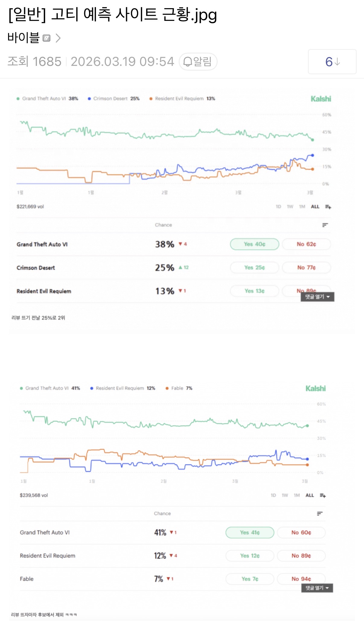Click the Kalshi logo on first chart
The height and width of the screenshot is (624, 364).
[x=321, y=99]
